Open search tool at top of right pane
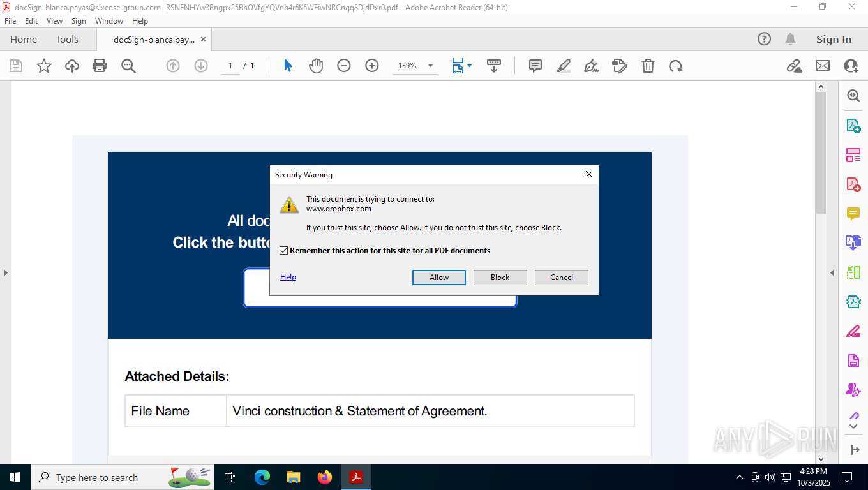Viewport: 868px width, 490px height. point(853,96)
